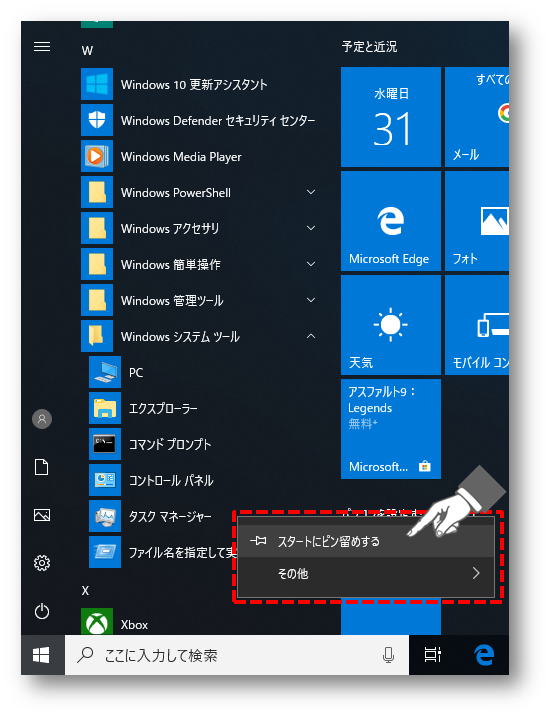Click the 予定と近況 tile group title
Viewport: 551px width, 717px height.
(369, 47)
